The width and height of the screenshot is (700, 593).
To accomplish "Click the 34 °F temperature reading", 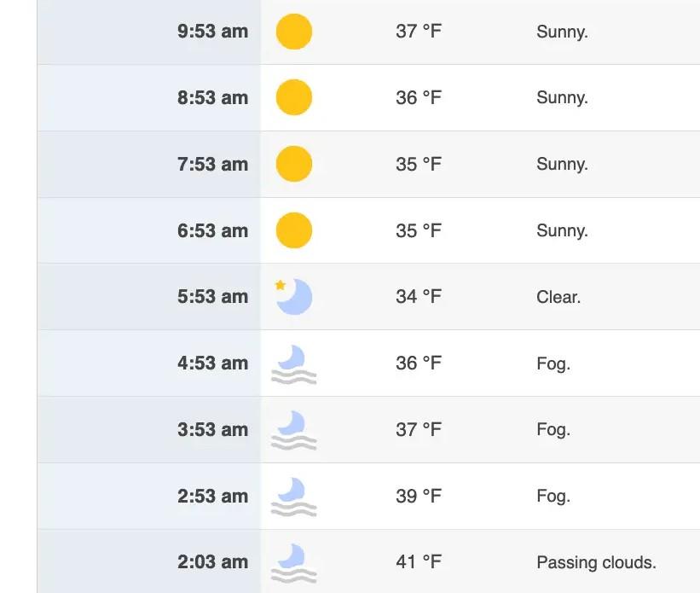I will tap(419, 297).
